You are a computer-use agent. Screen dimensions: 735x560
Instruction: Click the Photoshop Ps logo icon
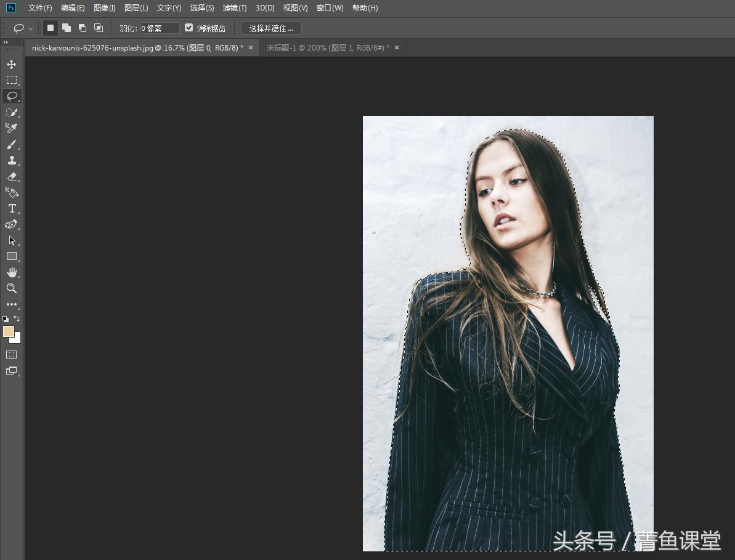(10, 7)
